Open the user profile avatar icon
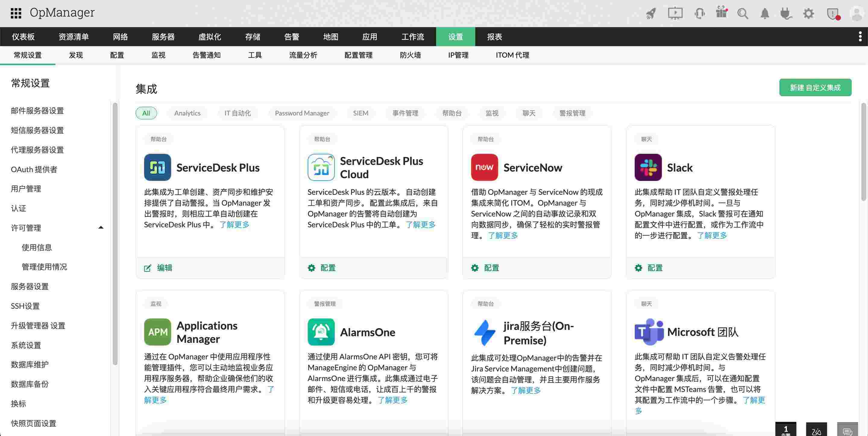Viewport: 868px width, 436px height. (856, 14)
